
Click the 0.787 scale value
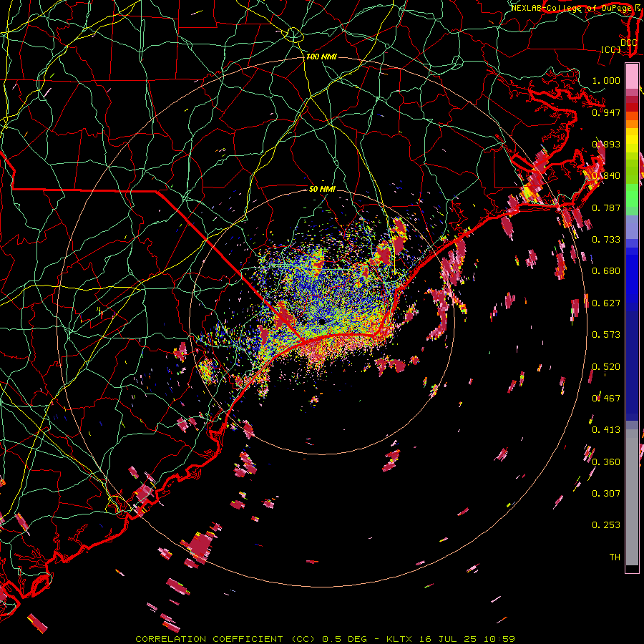click(606, 208)
